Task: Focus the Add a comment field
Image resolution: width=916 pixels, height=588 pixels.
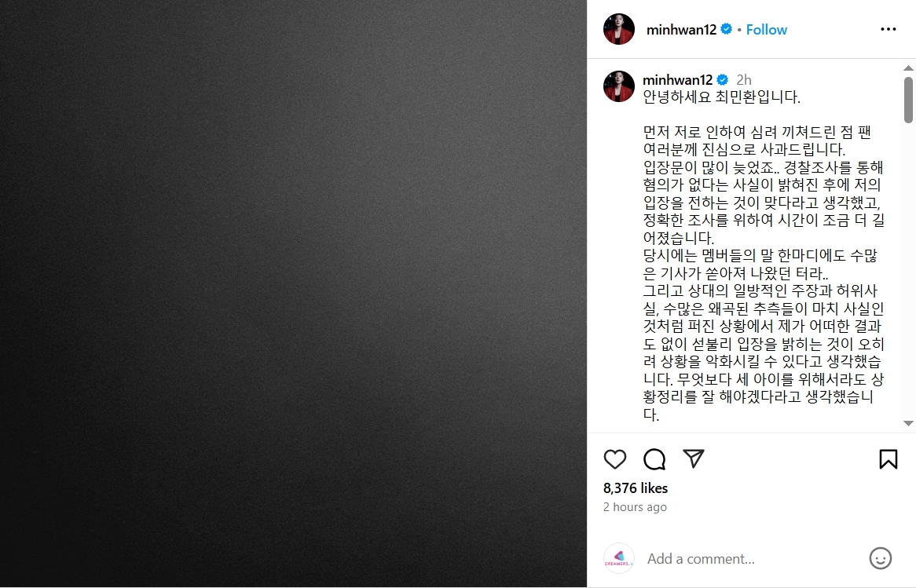Action: 753,559
